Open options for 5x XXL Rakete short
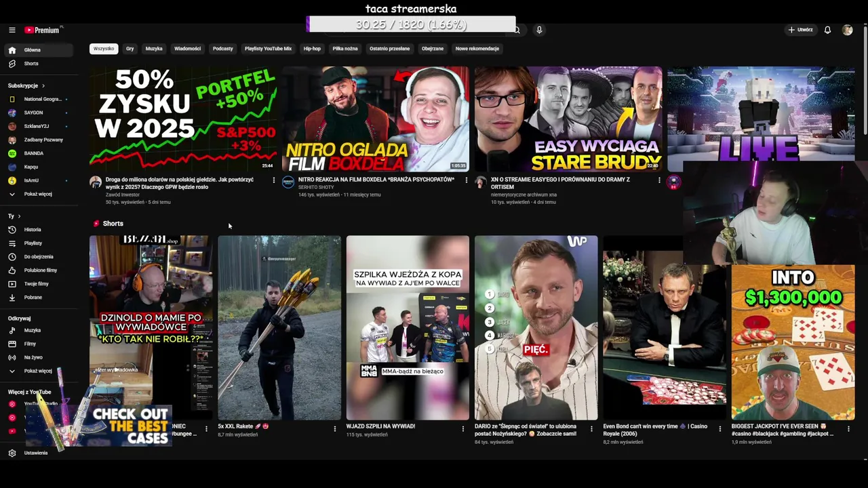The height and width of the screenshot is (488, 868). [334, 428]
